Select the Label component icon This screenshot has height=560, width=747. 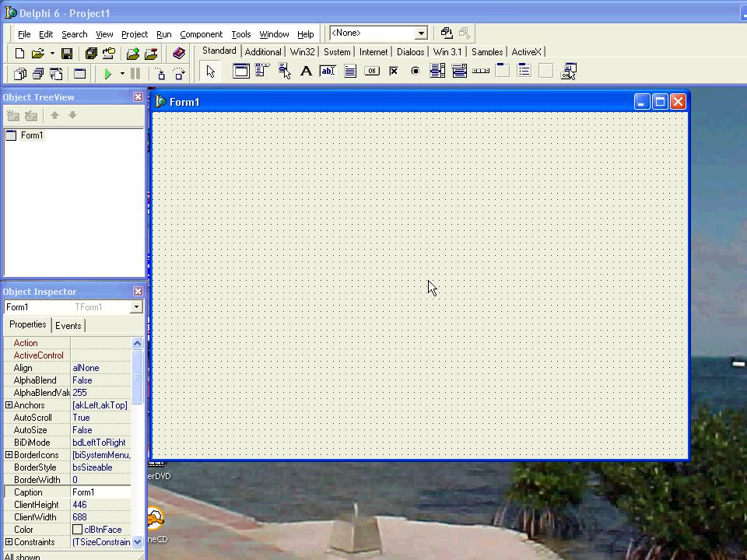click(306, 72)
